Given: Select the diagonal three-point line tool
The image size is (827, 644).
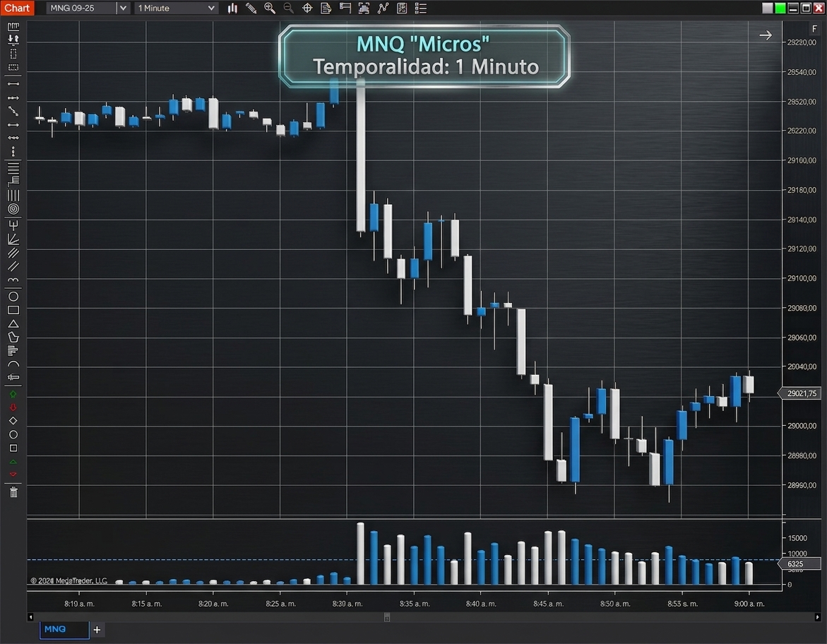Looking at the screenshot, I should (x=13, y=112).
